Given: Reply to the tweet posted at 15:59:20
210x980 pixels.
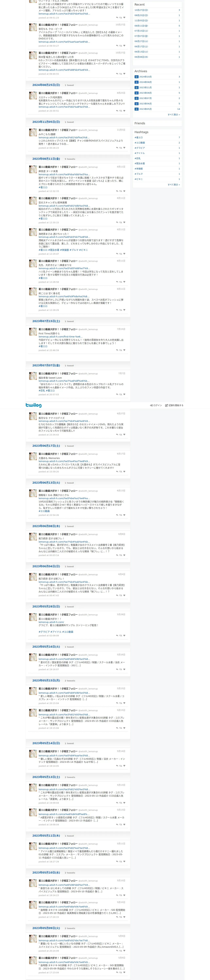Looking at the screenshot, I should (x=117, y=471).
